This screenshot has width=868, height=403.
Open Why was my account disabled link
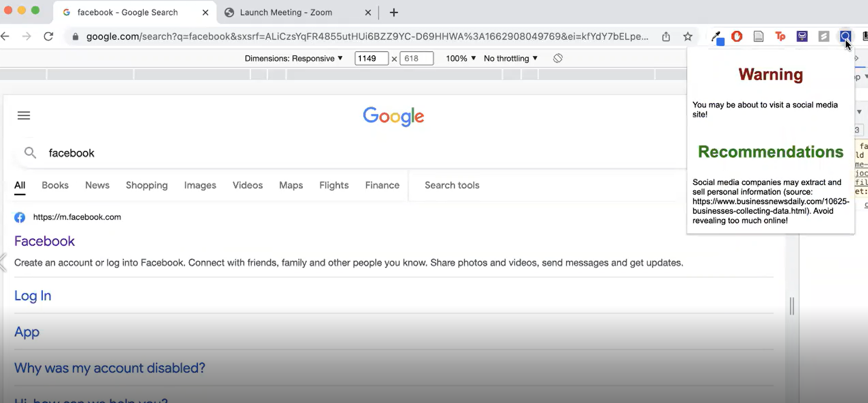tap(110, 368)
